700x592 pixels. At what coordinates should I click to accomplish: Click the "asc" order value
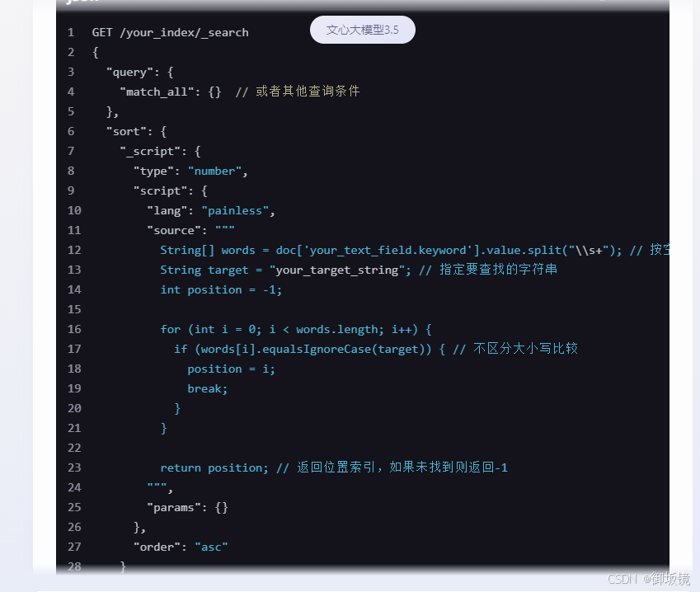(211, 547)
